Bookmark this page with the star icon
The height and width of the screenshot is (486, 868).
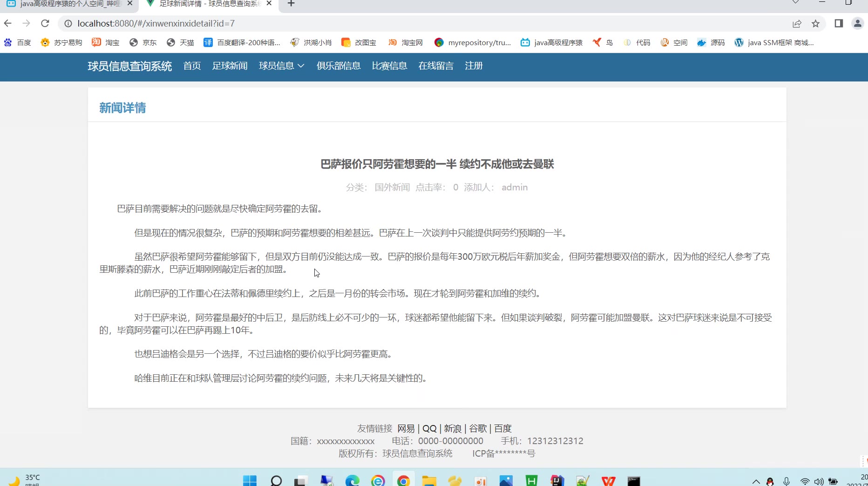815,23
